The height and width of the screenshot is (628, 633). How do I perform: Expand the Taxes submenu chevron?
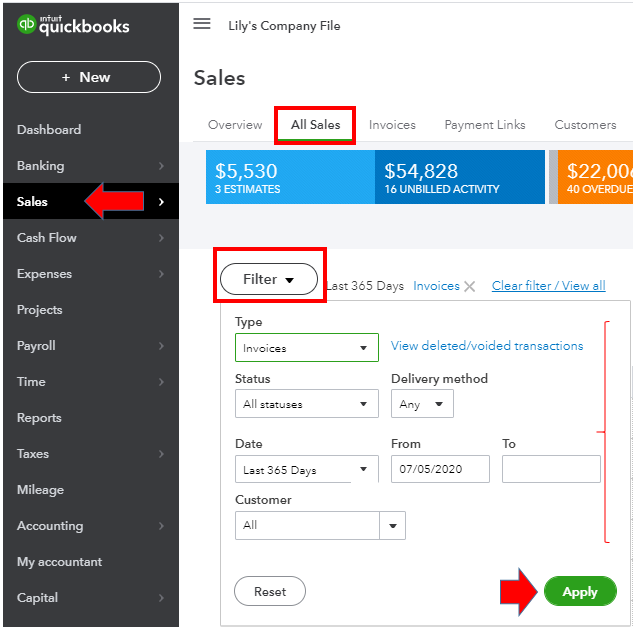pos(161,454)
